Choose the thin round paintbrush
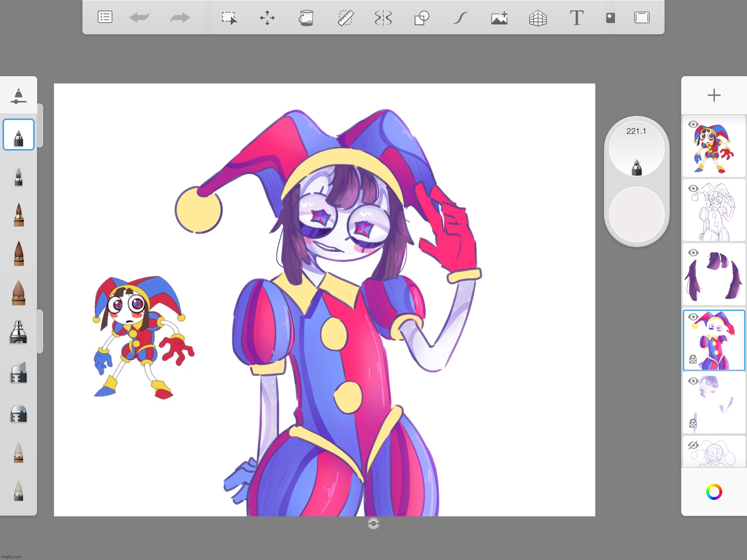The width and height of the screenshot is (747, 560). [x=19, y=215]
